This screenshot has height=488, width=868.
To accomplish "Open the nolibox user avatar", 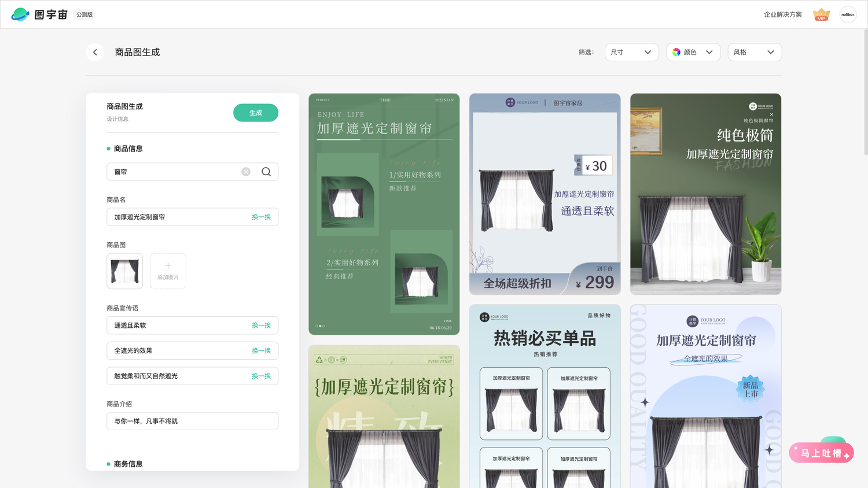I will 848,14.
